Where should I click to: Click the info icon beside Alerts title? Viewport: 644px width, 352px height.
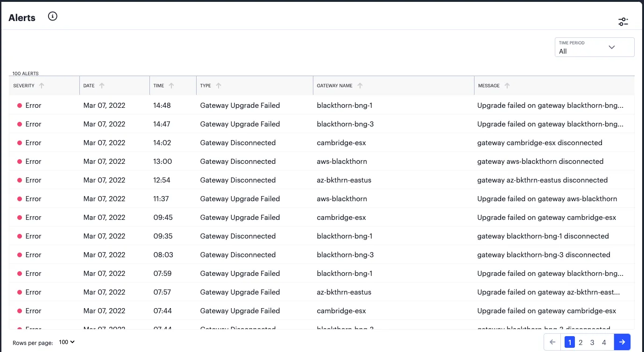click(x=53, y=16)
